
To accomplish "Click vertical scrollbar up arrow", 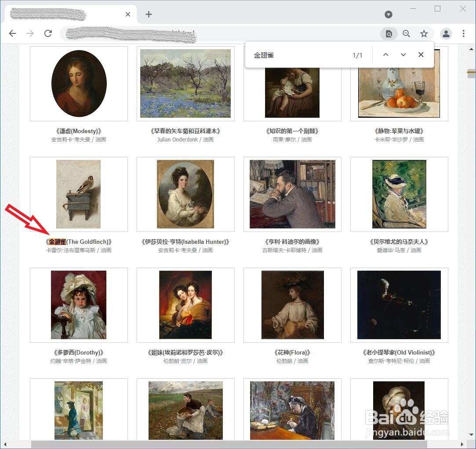I will [x=471, y=49].
